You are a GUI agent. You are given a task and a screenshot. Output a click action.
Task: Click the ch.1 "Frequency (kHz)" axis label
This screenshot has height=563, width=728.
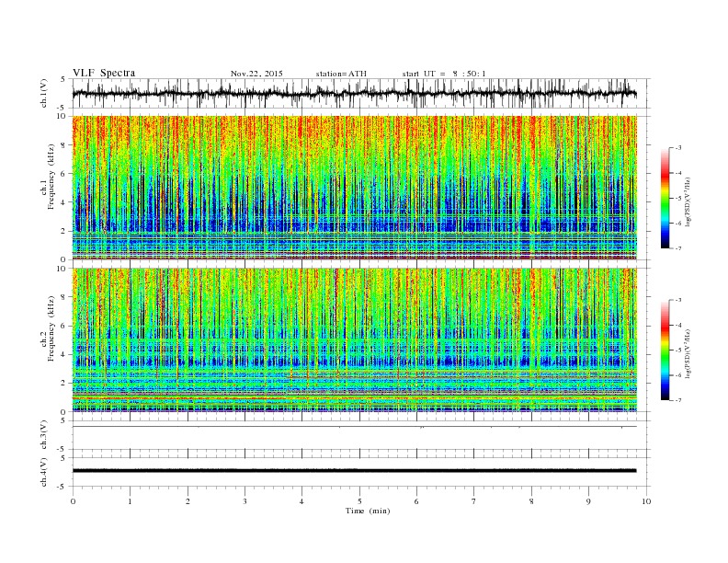tap(51, 177)
